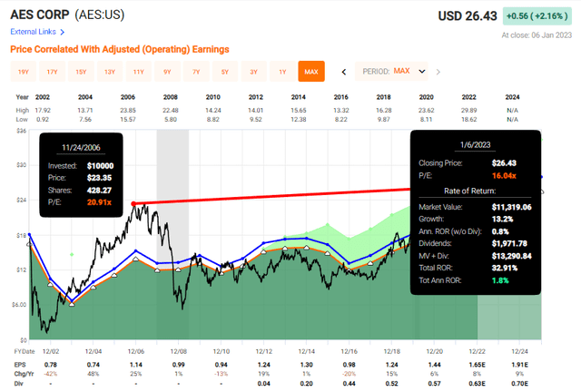Select the 9Y time range
This screenshot has height=392, width=581.
(x=167, y=72)
